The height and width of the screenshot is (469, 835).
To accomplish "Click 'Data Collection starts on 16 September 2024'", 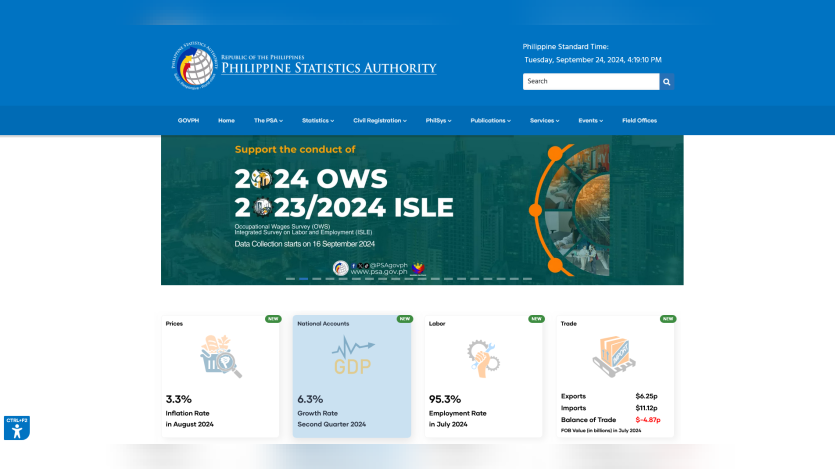I will pos(305,244).
